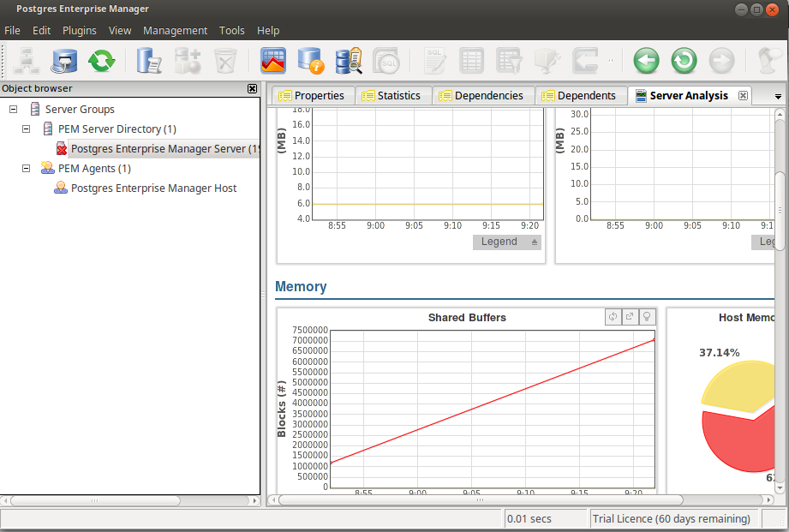Viewport: 789px width, 532px height.
Task: Open the File menu
Action: [x=12, y=31]
